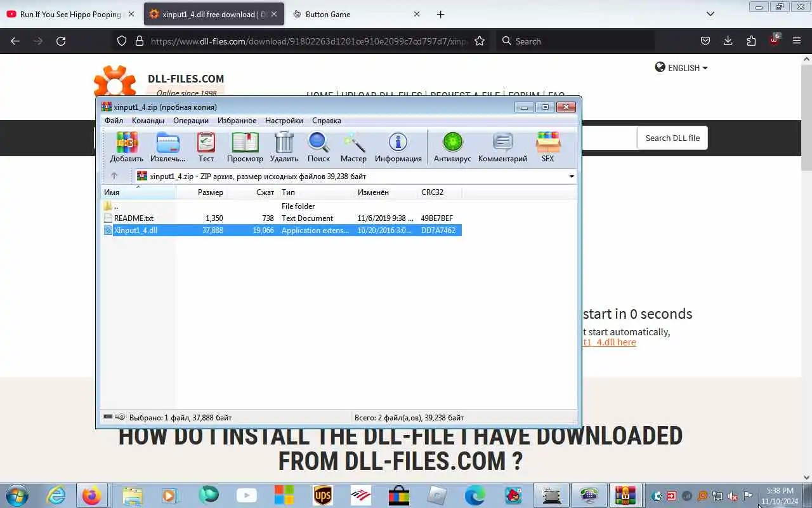This screenshot has width=812, height=508.
Task: Open the Команды menu
Action: 148,121
